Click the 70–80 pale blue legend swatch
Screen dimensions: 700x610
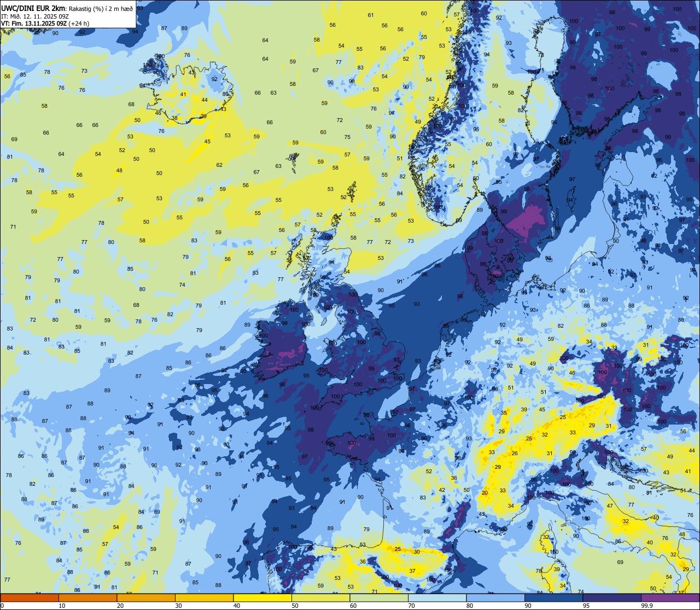[x=437, y=597]
